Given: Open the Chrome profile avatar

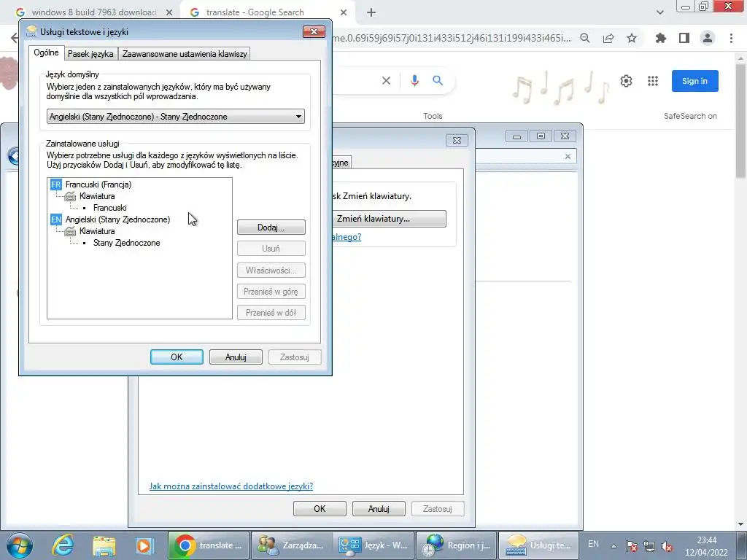Looking at the screenshot, I should (708, 38).
